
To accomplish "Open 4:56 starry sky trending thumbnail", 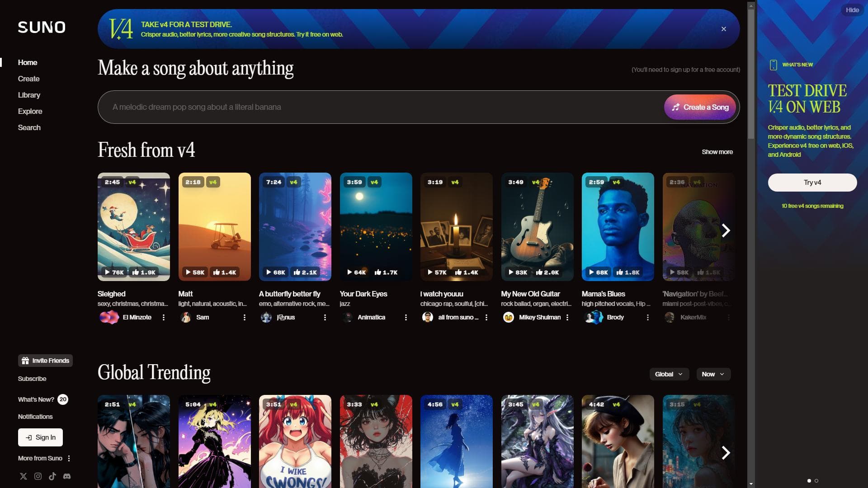I will (457, 441).
